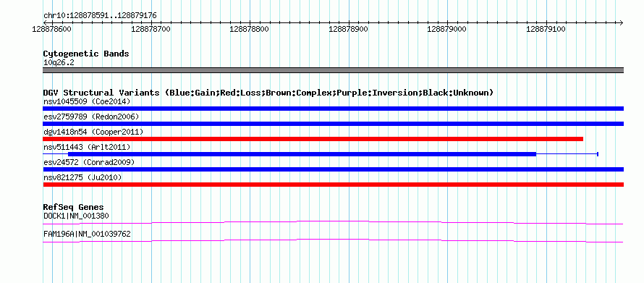Click the right arrowhead of the ruler
644x283 pixels.
621,22
